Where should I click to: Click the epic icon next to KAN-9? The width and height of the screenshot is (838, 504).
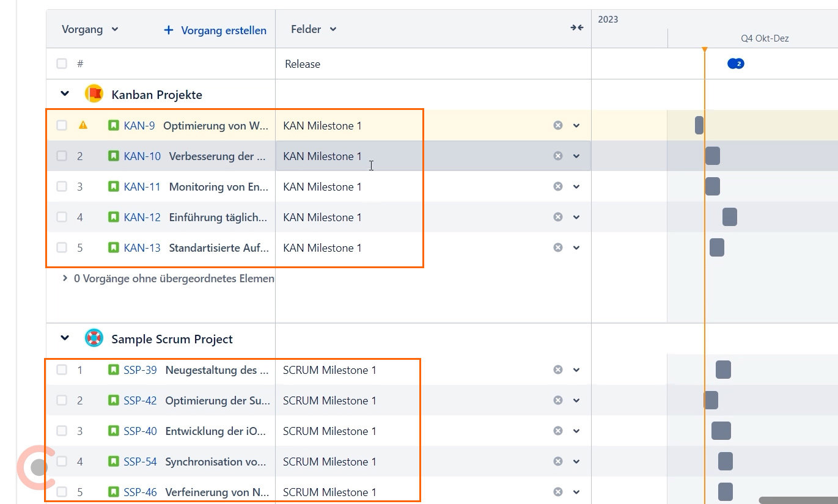click(x=114, y=125)
